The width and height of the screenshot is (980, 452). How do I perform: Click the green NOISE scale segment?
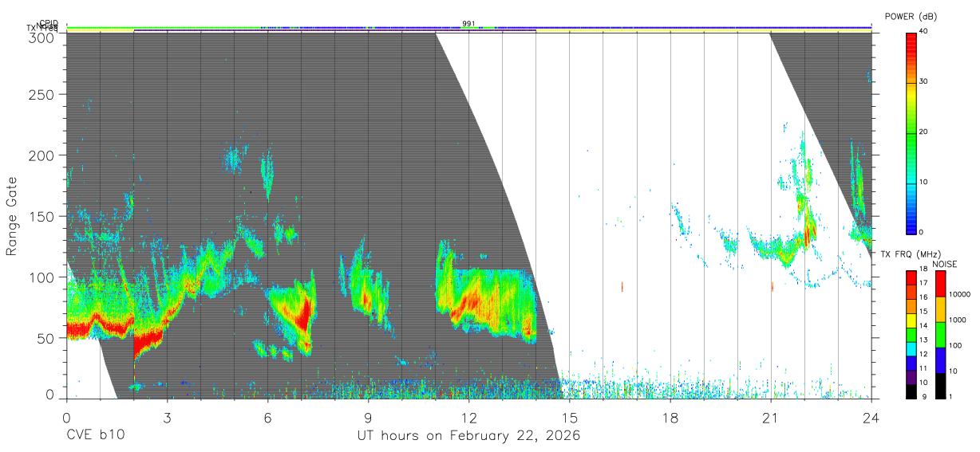pyautogui.click(x=940, y=334)
